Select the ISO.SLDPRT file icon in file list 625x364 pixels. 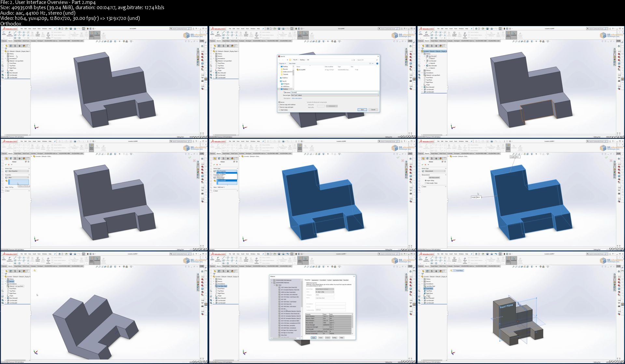[x=298, y=70]
